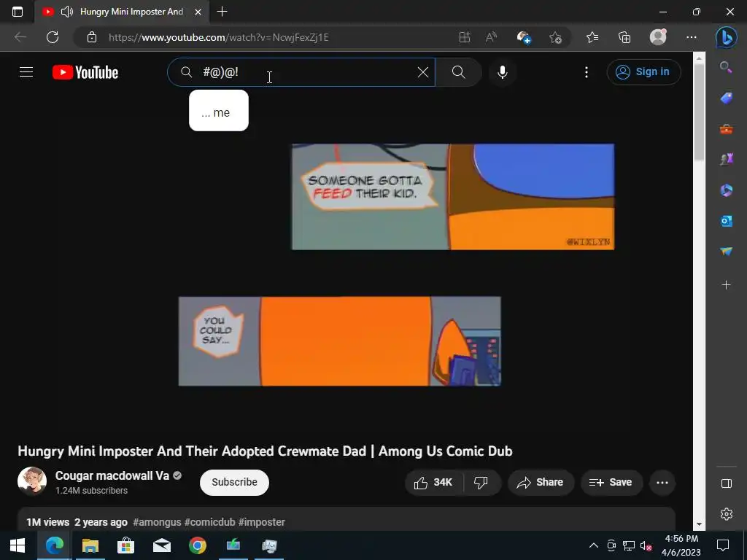Open Edge Settings and more menu
Image resolution: width=747 pixels, height=560 pixels.
pos(692,37)
